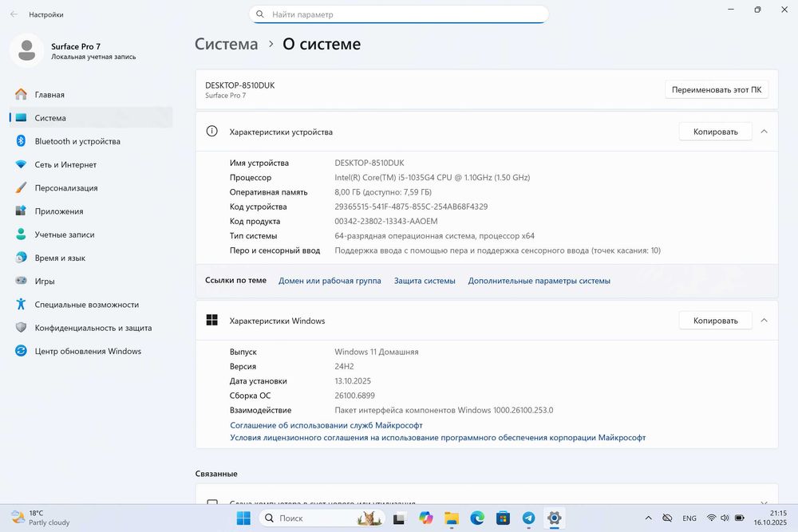Click Система in the breadcrumb
The height and width of the screenshot is (532, 798).
tap(227, 44)
